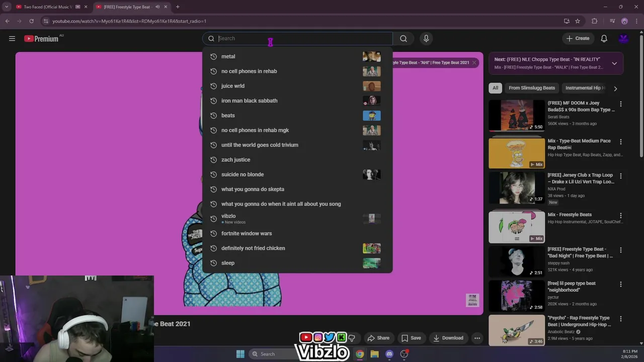
Task: Show more filter chips with right arrow
Action: (x=615, y=88)
